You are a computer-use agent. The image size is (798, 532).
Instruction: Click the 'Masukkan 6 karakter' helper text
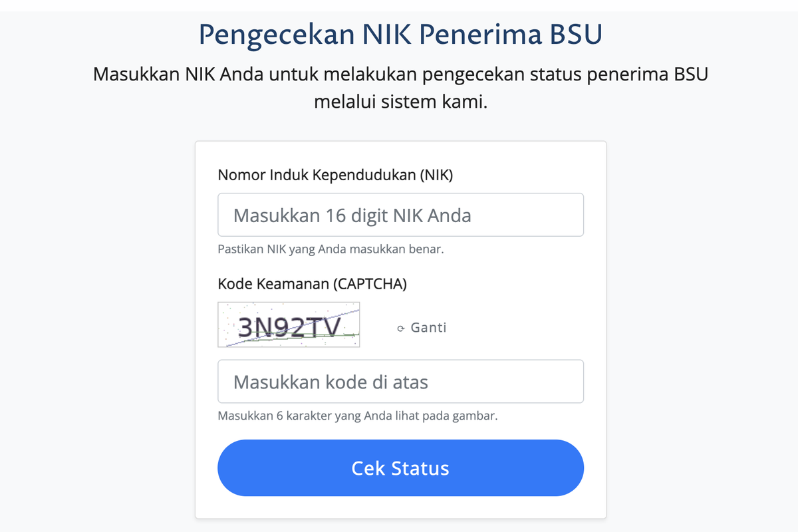tap(358, 416)
